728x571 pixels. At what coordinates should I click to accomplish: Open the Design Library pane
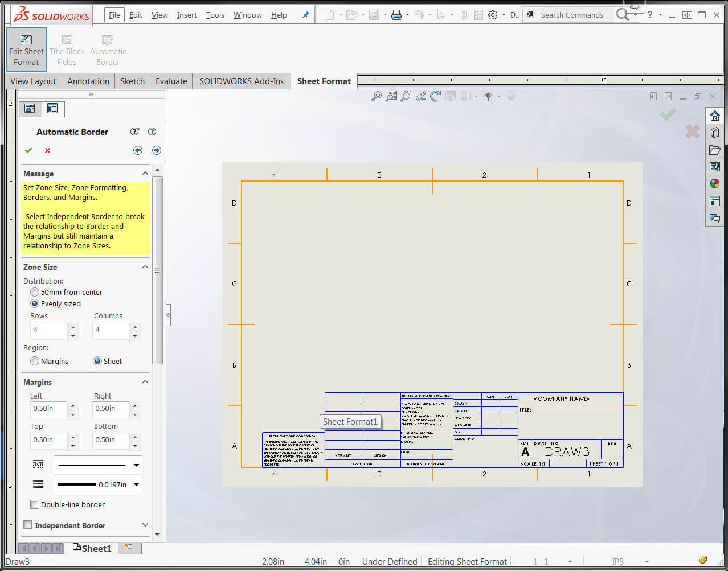[715, 132]
